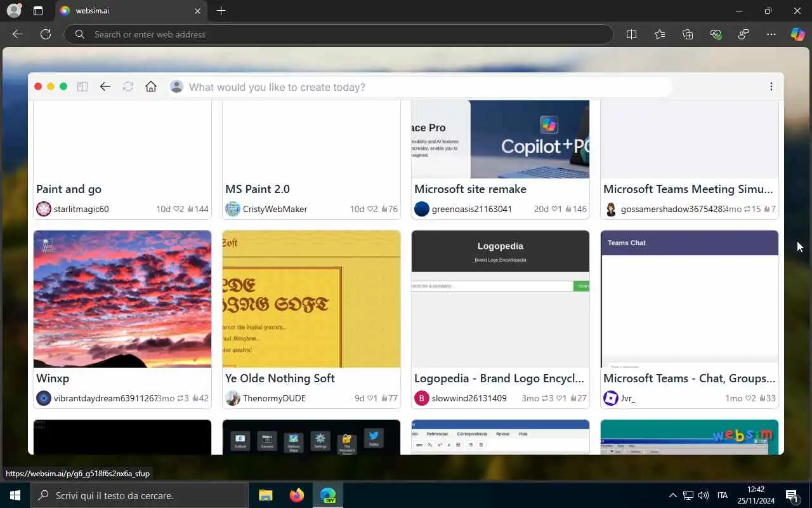Open volume control in tray
The image size is (812, 508).
[703, 495]
